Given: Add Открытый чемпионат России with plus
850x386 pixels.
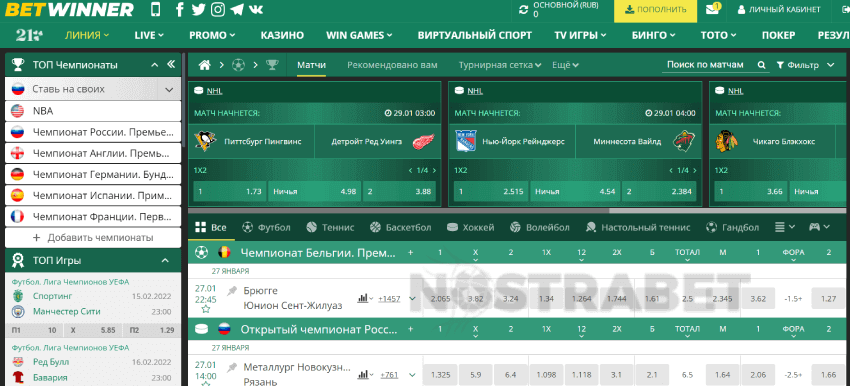Looking at the screenshot, I should click(x=410, y=329).
